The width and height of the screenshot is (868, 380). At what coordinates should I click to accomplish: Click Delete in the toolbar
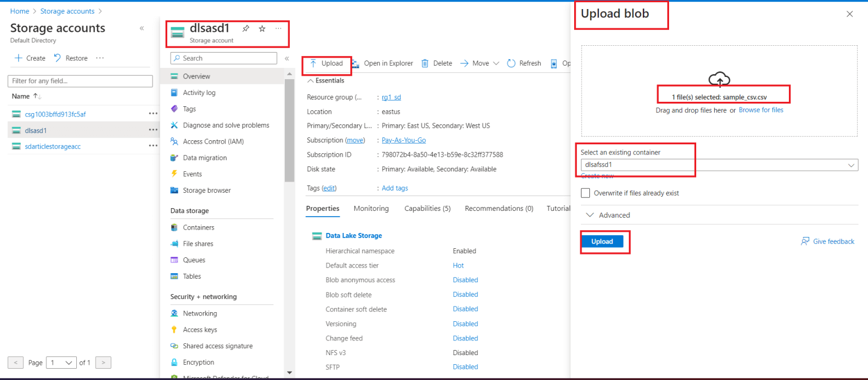[x=437, y=63]
